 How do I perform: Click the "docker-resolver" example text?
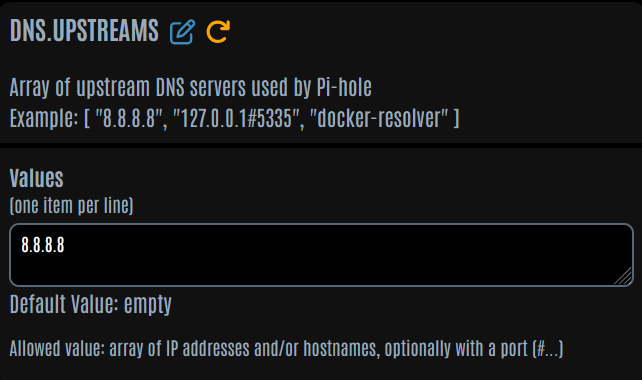click(379, 119)
